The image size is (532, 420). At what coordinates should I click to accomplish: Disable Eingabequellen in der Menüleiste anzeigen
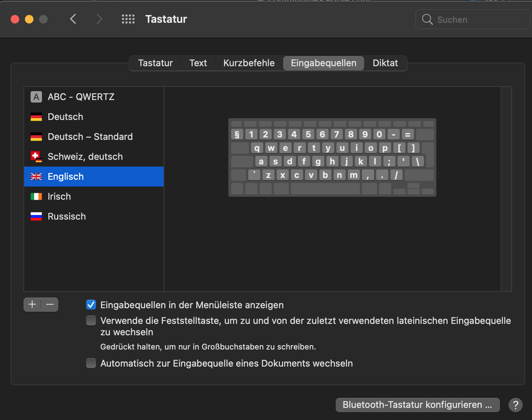91,305
